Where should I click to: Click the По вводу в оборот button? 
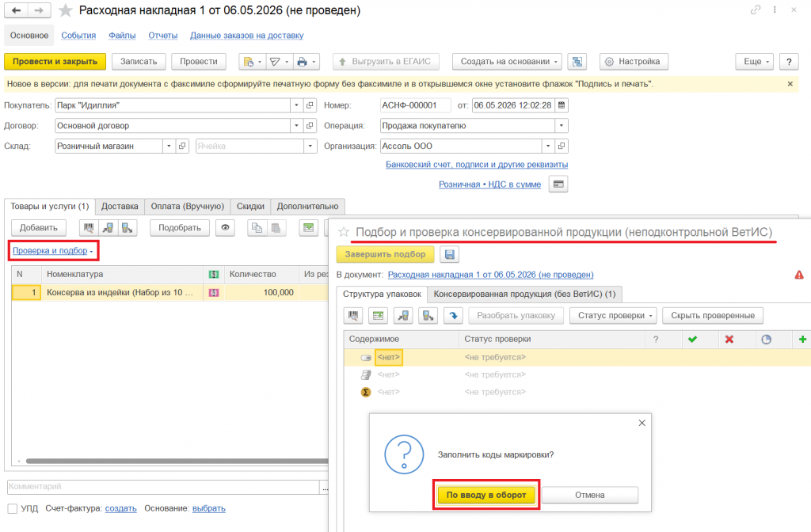point(486,495)
